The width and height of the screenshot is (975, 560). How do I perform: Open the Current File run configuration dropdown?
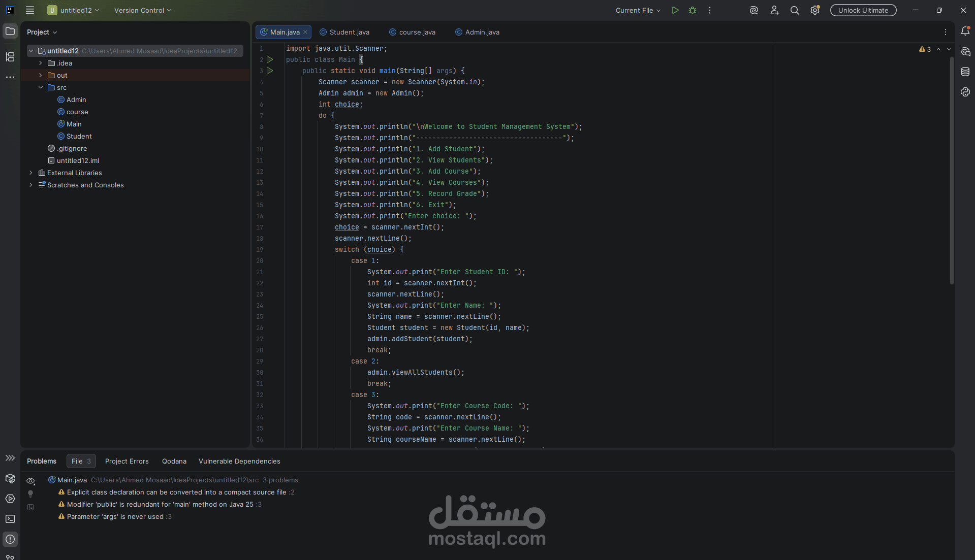(638, 10)
